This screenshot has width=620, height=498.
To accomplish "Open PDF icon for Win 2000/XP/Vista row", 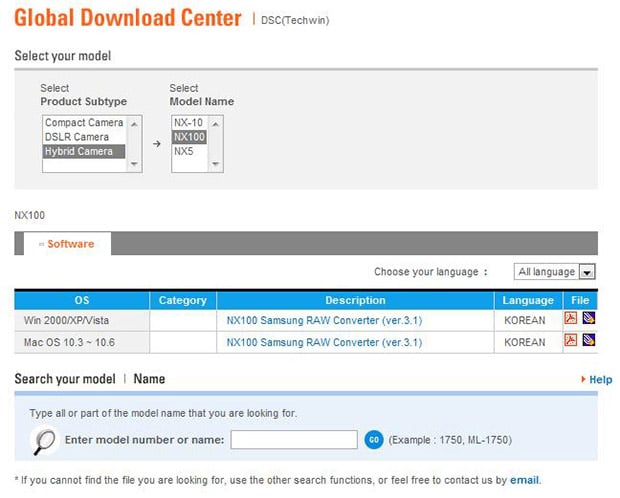I will click(570, 318).
